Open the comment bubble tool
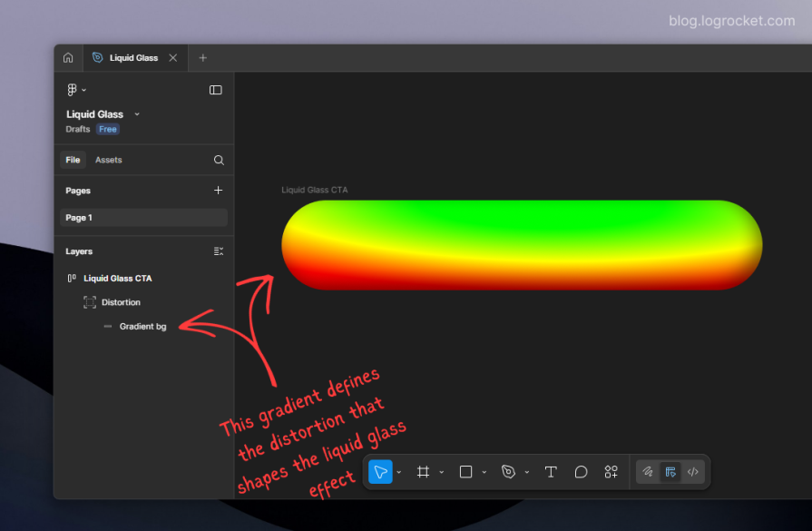The image size is (812, 531). 581,472
